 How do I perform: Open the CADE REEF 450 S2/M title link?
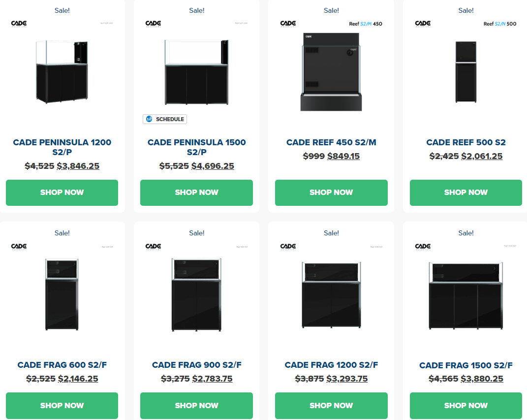coord(331,142)
